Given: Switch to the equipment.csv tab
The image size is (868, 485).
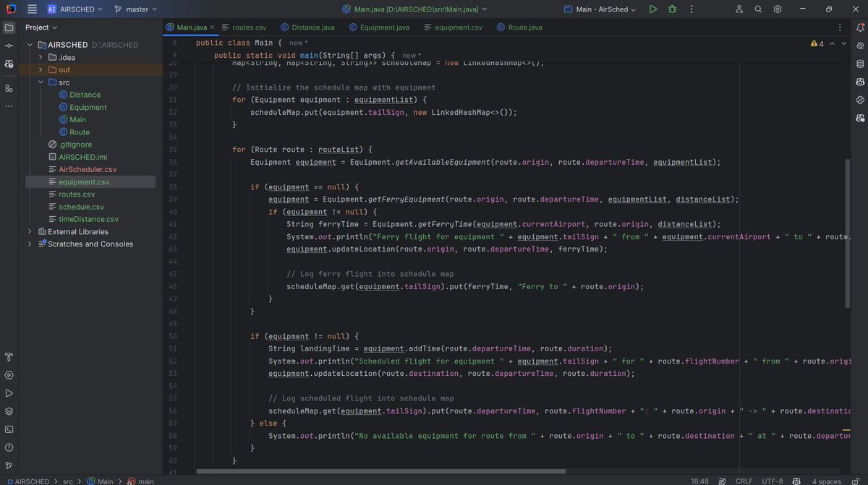Looking at the screenshot, I should pos(453,27).
